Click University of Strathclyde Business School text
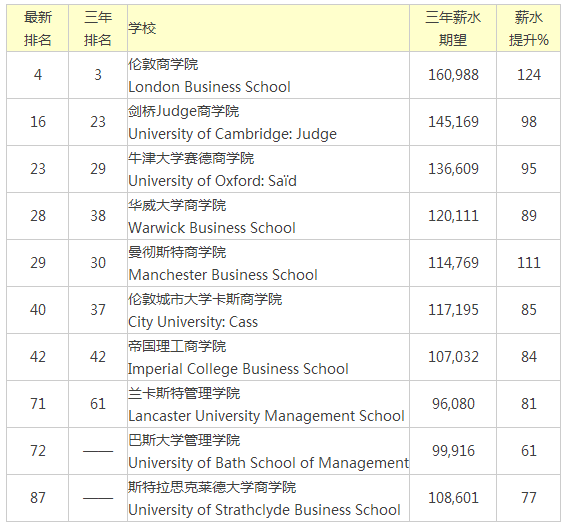Viewport: 566px width, 525px height. click(x=264, y=510)
